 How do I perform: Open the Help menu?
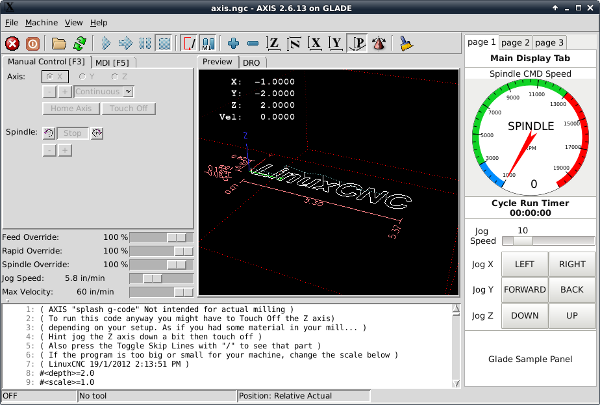coord(98,23)
